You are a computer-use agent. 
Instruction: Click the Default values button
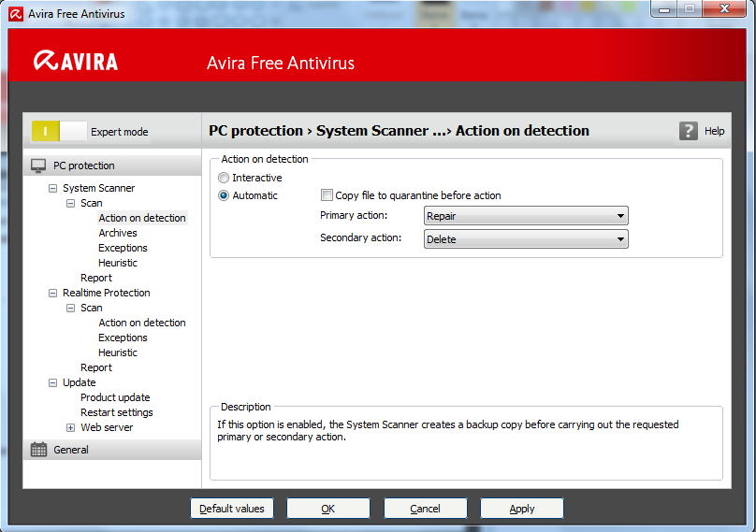(232, 509)
